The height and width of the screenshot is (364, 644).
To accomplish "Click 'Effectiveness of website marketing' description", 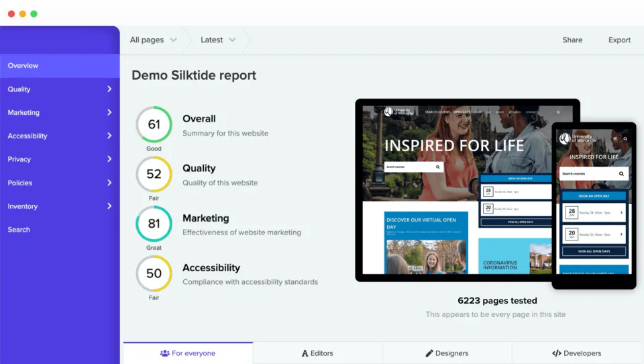I will point(242,232).
